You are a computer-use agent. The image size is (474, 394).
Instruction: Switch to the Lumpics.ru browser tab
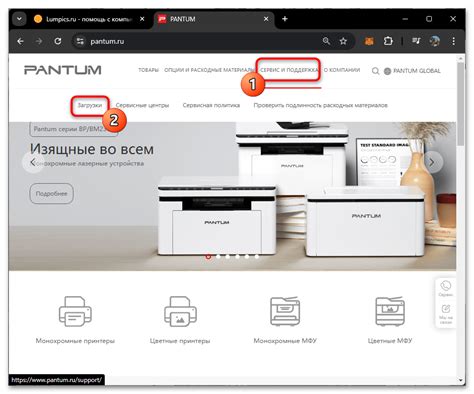click(89, 19)
